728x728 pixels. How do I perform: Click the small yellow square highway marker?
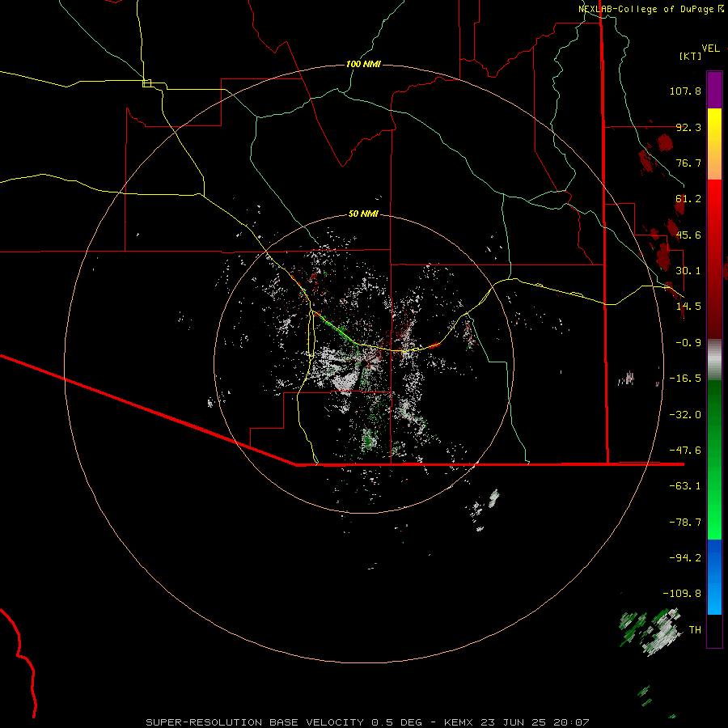pos(146,83)
